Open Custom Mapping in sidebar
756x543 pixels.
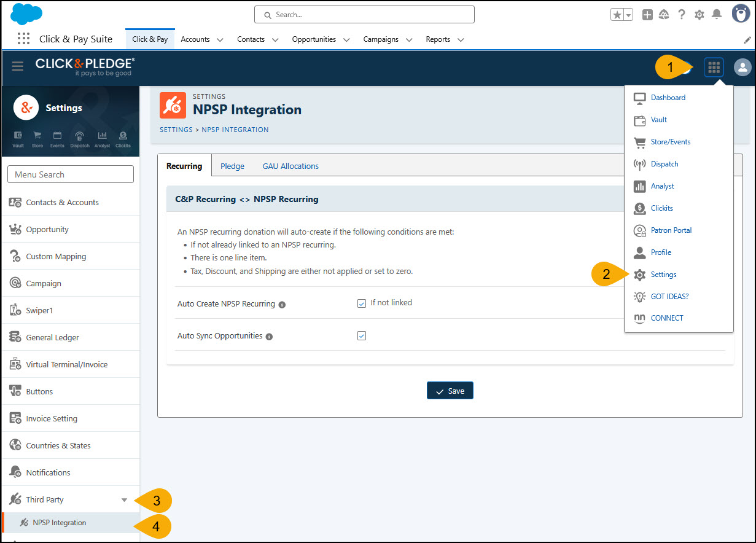pyautogui.click(x=71, y=256)
